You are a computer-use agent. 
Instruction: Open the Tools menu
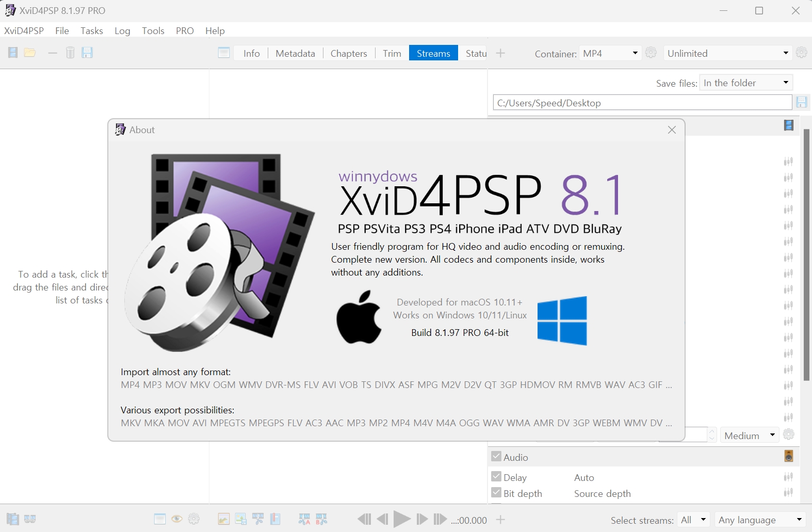point(153,30)
